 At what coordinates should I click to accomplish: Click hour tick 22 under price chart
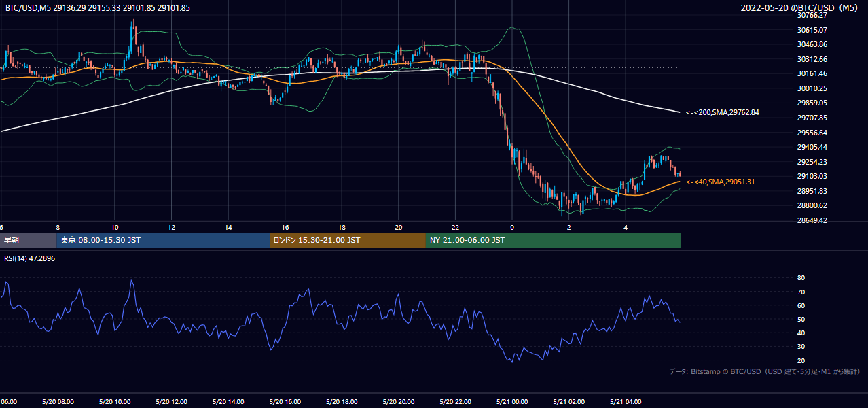pyautogui.click(x=456, y=228)
